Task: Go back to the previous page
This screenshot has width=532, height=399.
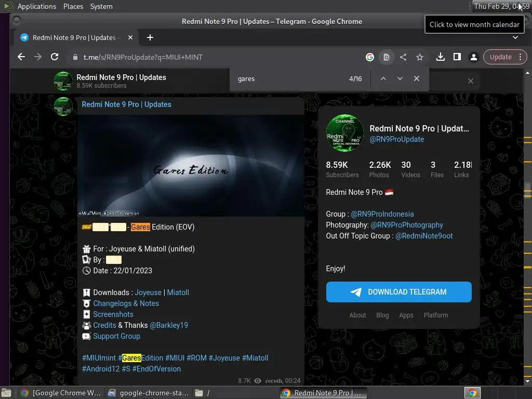Action: click(21, 57)
